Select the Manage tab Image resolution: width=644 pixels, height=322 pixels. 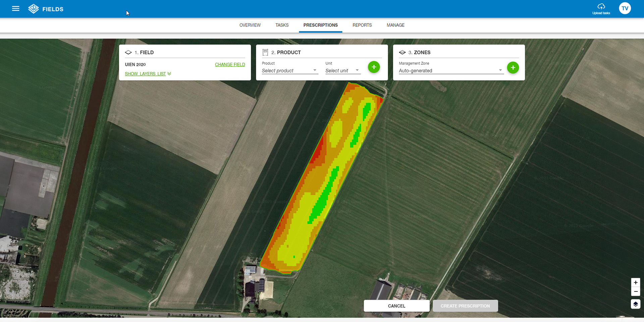(x=395, y=25)
